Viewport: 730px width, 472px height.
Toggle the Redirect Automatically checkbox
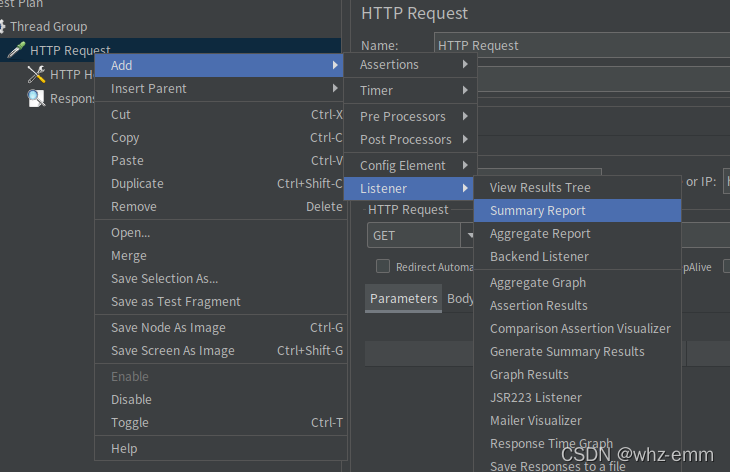click(383, 266)
